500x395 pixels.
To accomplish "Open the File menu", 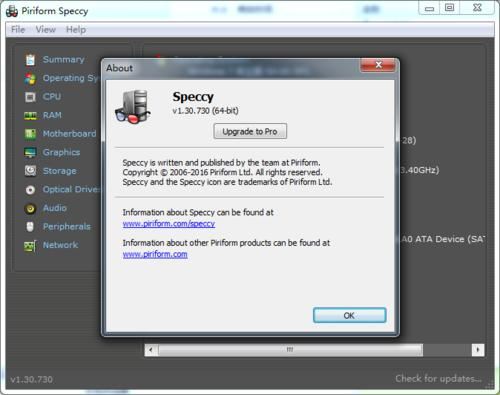I will point(18,30).
